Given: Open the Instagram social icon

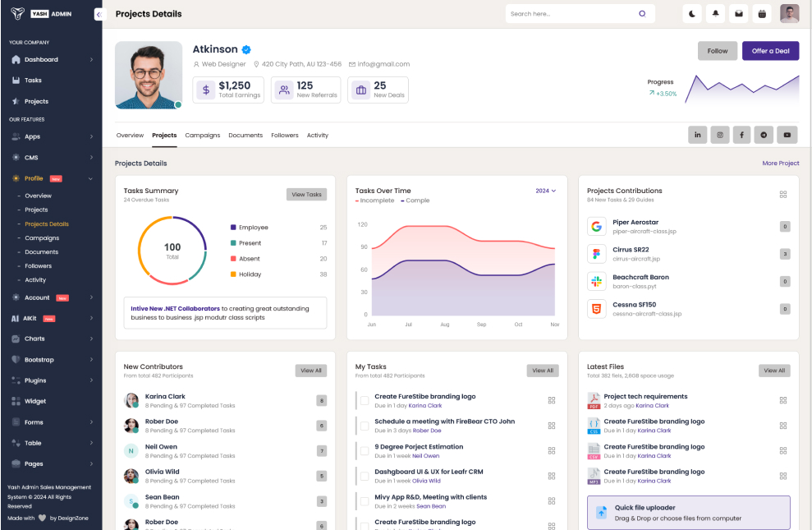Looking at the screenshot, I should tap(720, 135).
